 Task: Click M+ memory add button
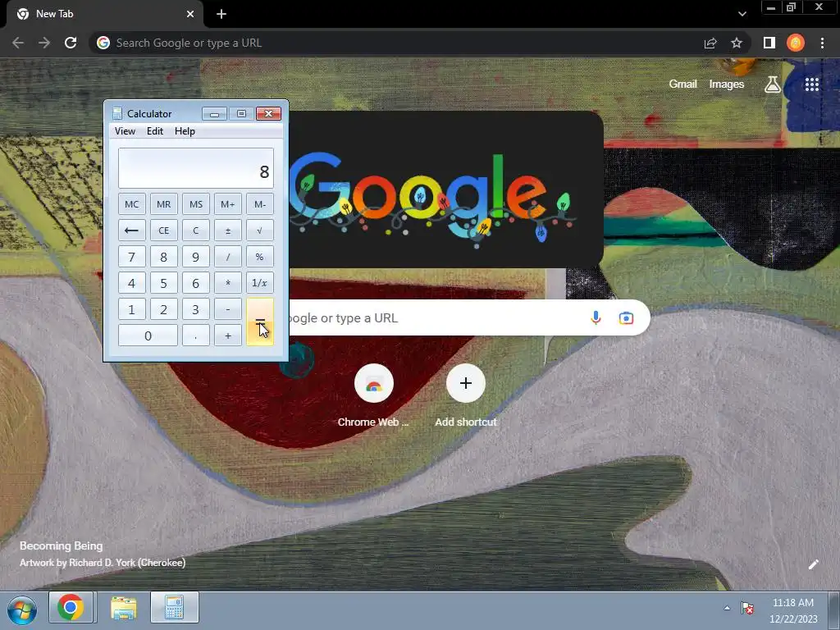coord(228,204)
